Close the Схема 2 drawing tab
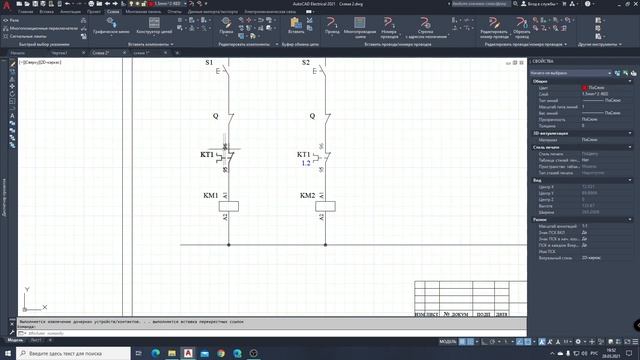 pos(124,53)
